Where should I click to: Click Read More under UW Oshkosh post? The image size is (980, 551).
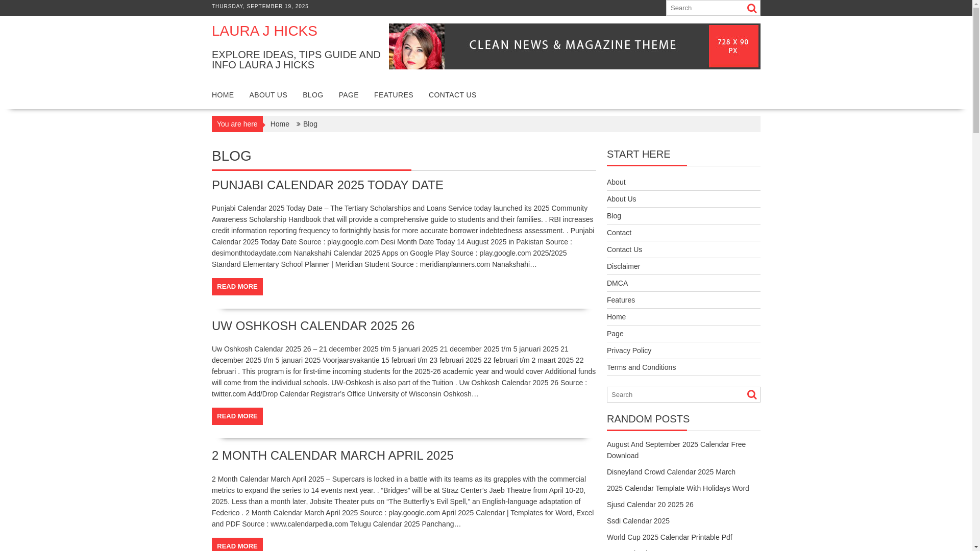click(x=237, y=416)
